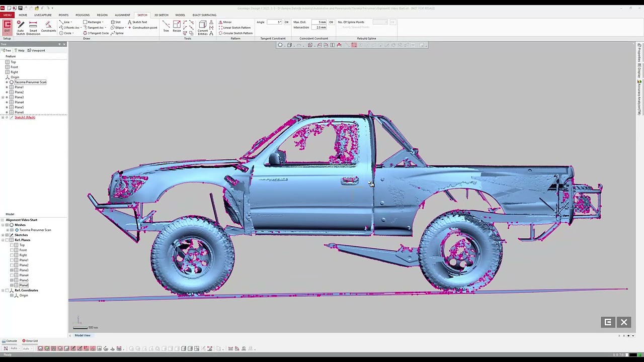Choose the Spline tool

(x=117, y=33)
